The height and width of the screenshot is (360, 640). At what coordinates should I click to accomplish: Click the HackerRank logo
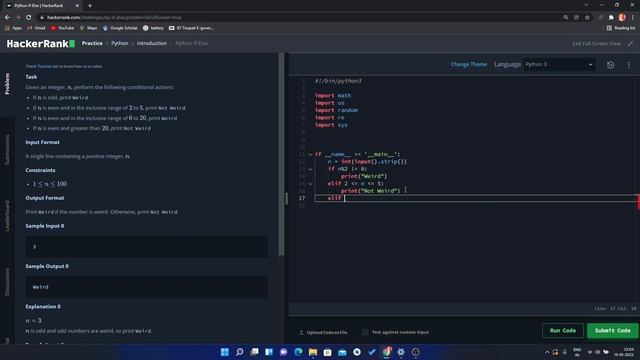[x=40, y=44]
